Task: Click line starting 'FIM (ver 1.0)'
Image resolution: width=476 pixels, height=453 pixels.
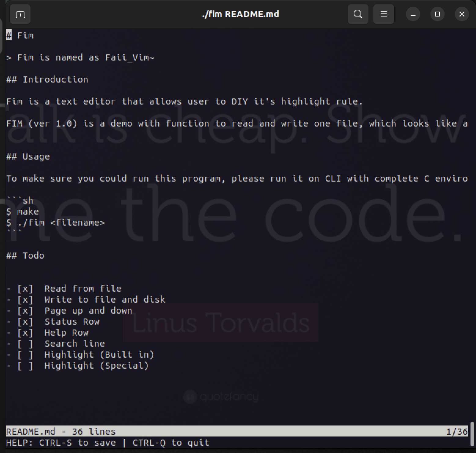Action: pos(237,123)
